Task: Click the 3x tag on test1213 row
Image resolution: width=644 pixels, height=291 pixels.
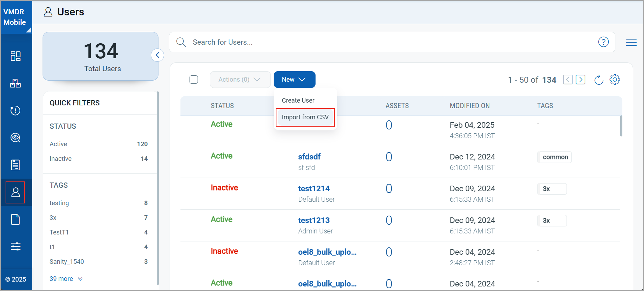Action: (x=552, y=221)
